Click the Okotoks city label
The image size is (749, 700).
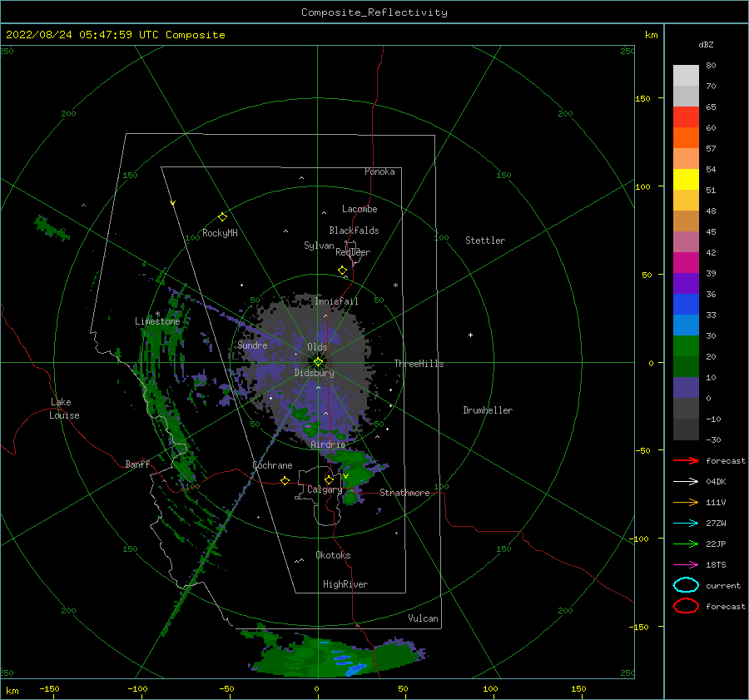(333, 555)
